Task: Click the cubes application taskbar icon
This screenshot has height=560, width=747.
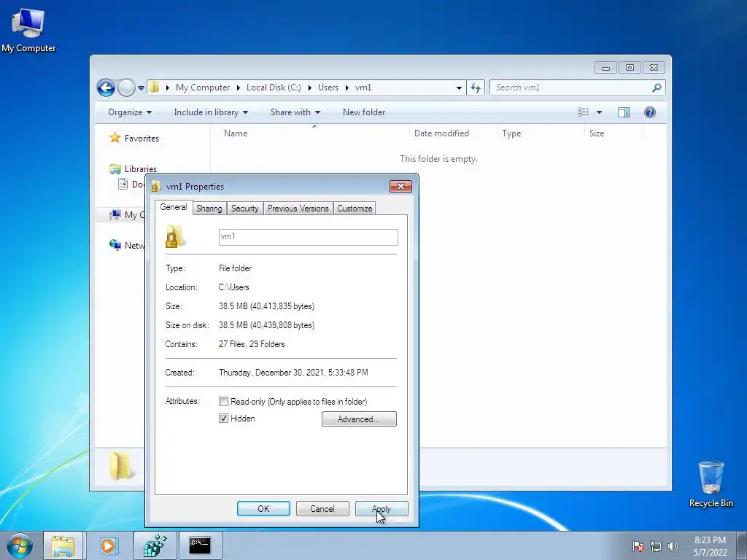Action: point(155,545)
